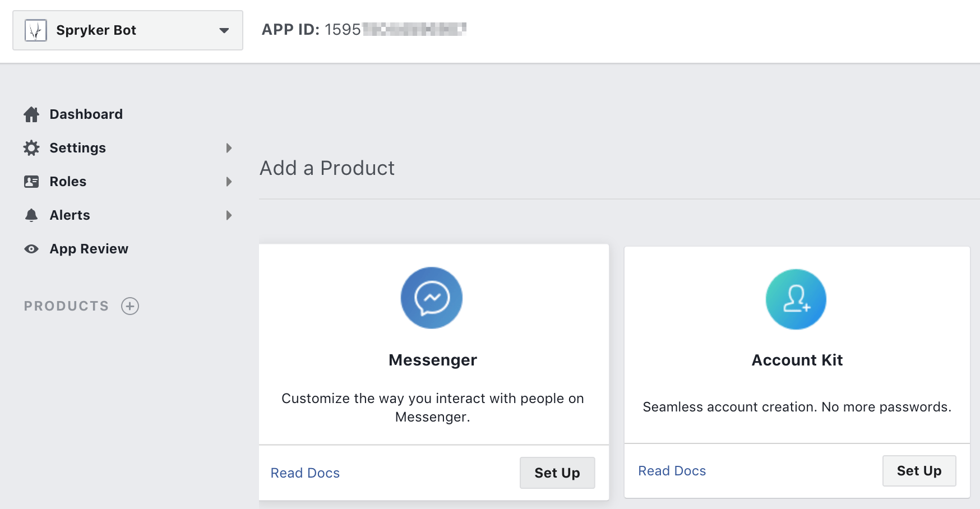
Task: Expand the Roles submenu arrow
Action: coord(229,182)
